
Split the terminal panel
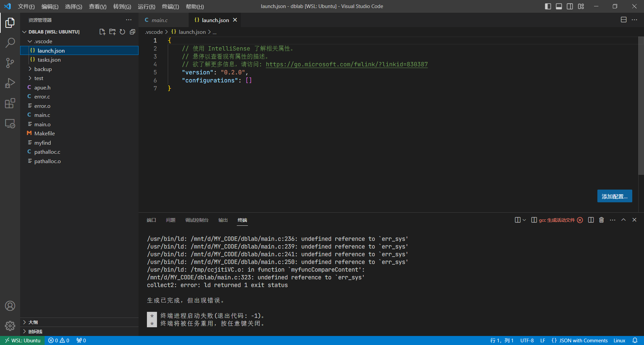coord(591,220)
